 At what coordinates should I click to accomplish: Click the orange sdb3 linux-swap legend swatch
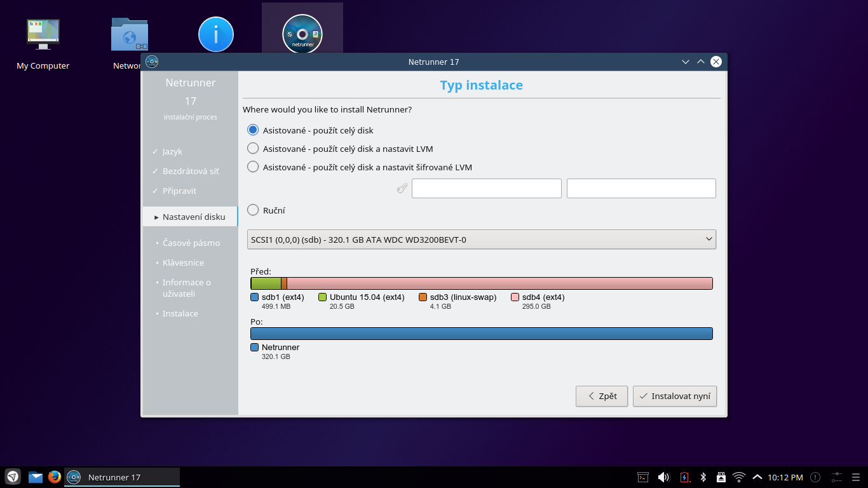point(423,297)
